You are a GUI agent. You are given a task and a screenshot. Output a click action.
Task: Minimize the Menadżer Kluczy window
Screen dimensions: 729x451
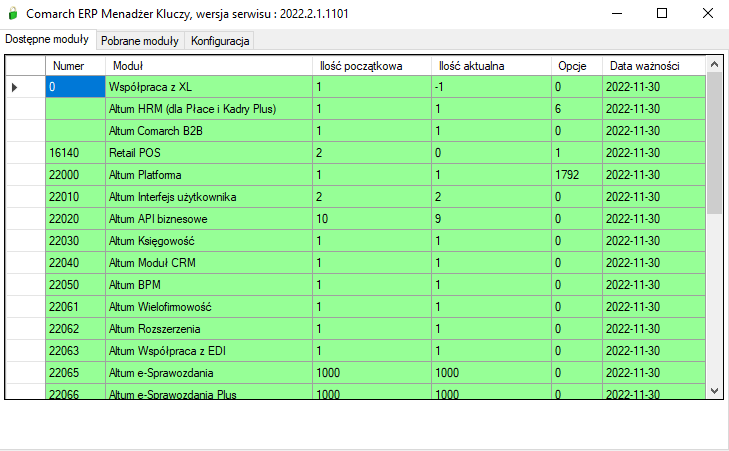[617, 13]
